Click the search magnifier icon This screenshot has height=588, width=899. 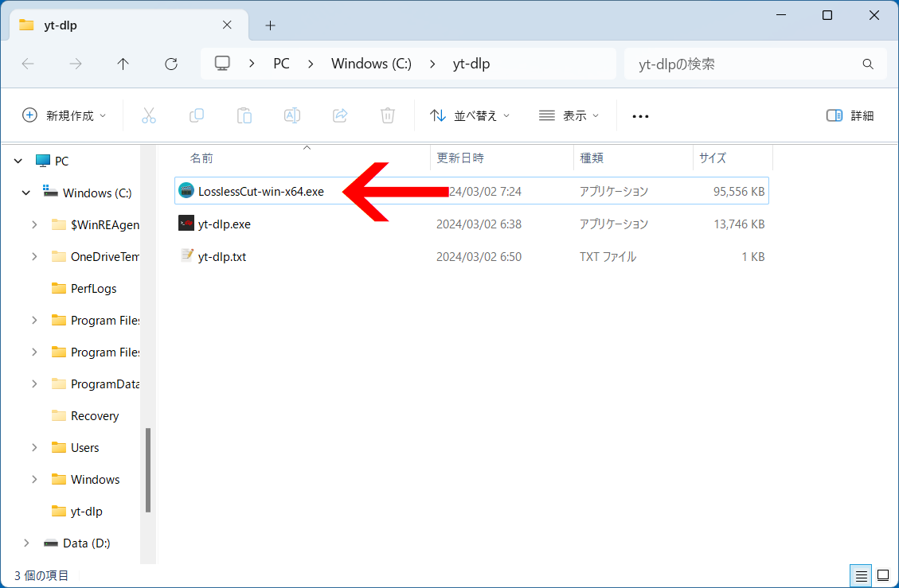tap(868, 64)
